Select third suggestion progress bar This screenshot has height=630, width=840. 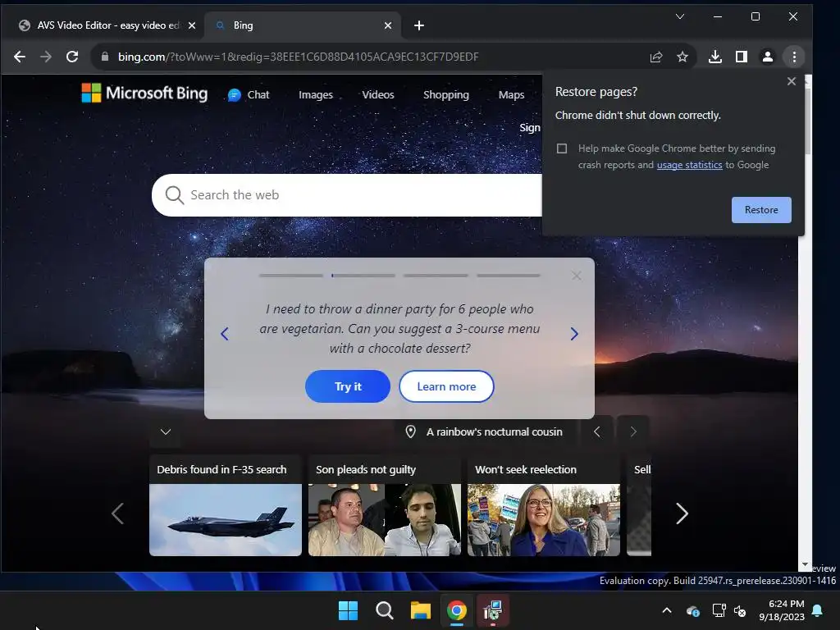(436, 276)
